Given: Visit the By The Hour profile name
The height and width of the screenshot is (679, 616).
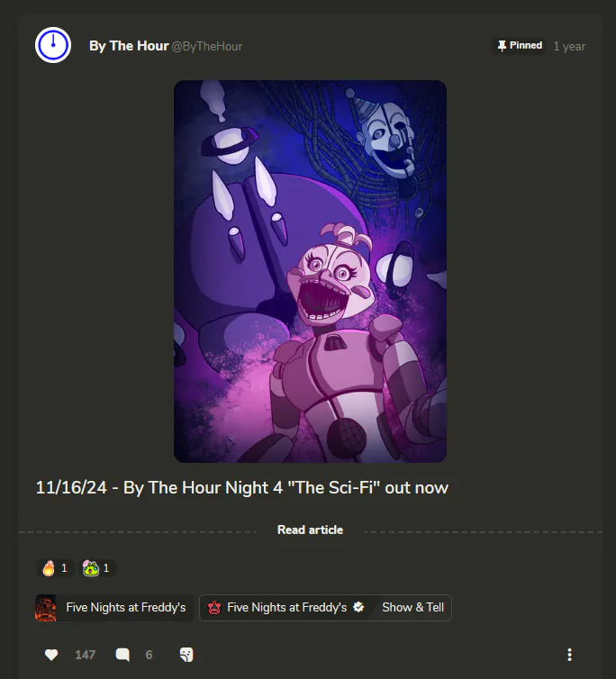Looking at the screenshot, I should tap(129, 46).
